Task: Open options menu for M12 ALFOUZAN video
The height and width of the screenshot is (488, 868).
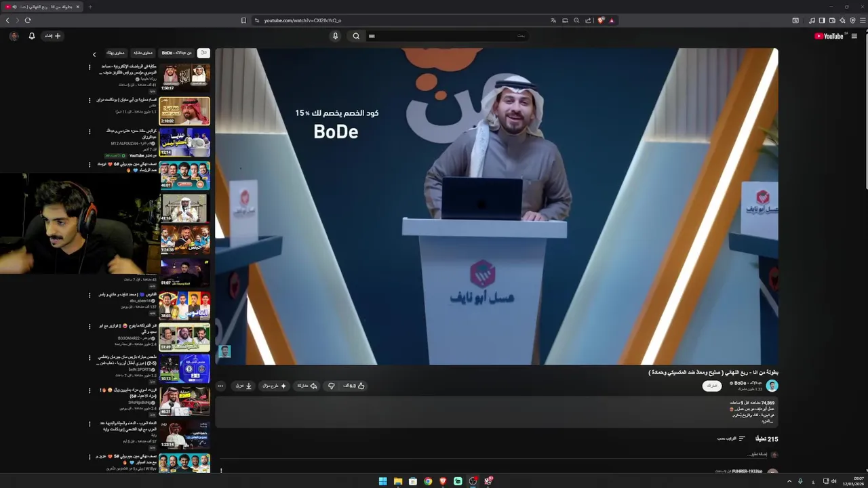Action: coord(90,132)
